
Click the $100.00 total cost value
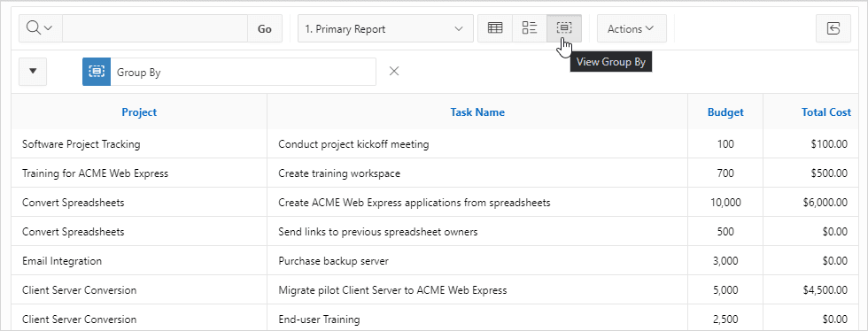point(829,144)
